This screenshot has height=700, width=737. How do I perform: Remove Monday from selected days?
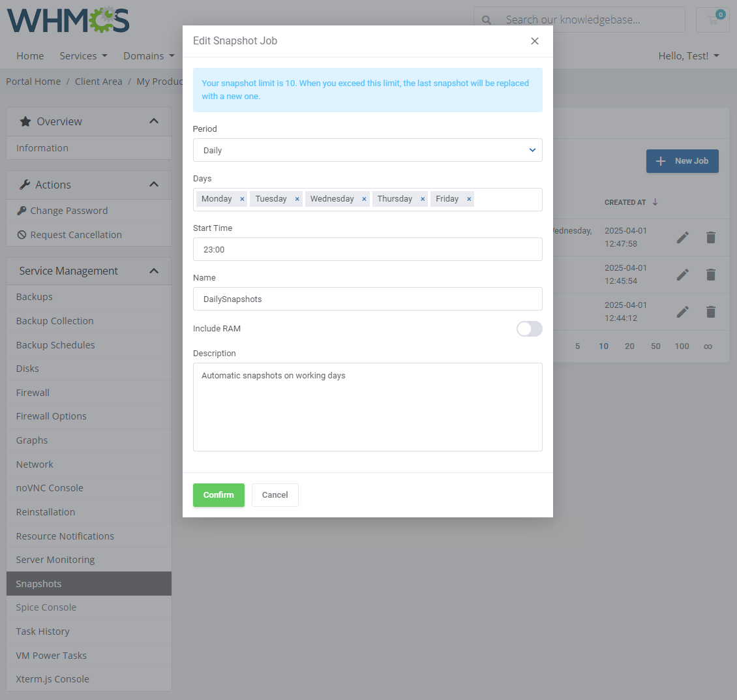pyautogui.click(x=242, y=198)
